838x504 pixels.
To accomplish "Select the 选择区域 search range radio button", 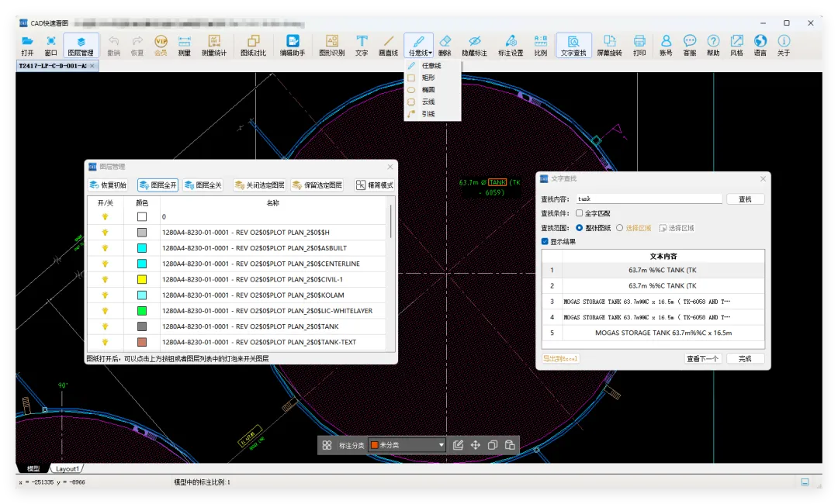I will 619,228.
